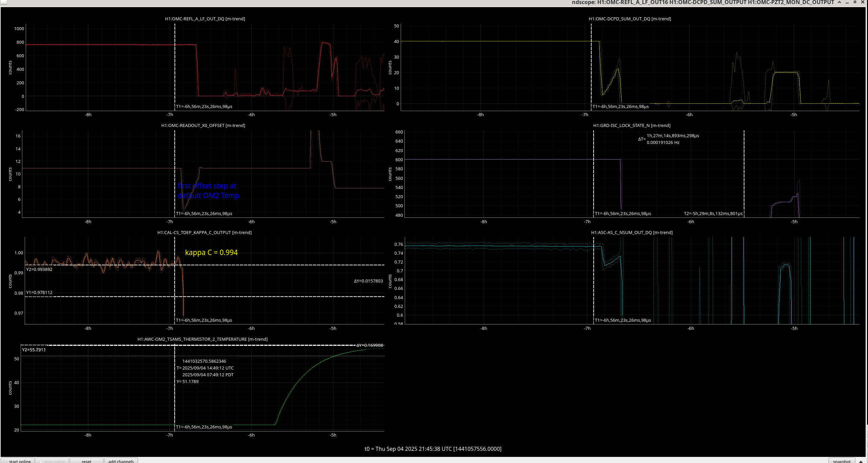Click the 'kappa C = 0.994' yellow annotation
Screen dimensions: 868x463
(211, 252)
